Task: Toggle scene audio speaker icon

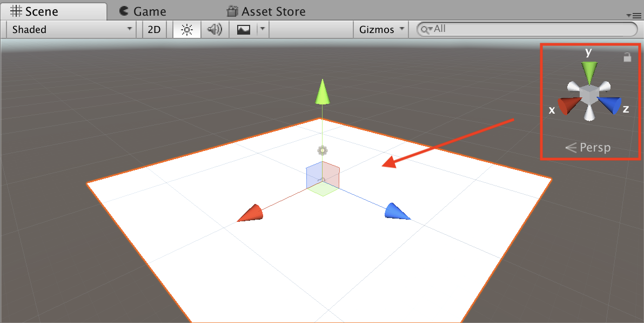Action: [x=214, y=30]
